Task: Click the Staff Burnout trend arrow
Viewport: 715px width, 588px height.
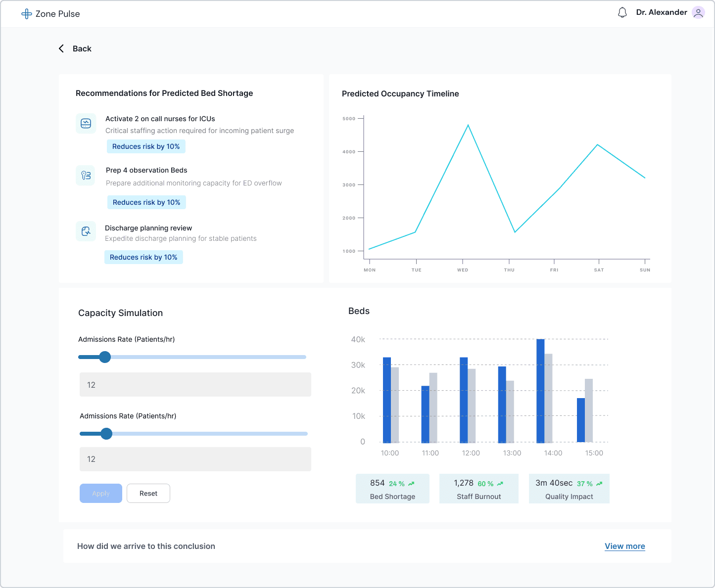Action: 500,484
